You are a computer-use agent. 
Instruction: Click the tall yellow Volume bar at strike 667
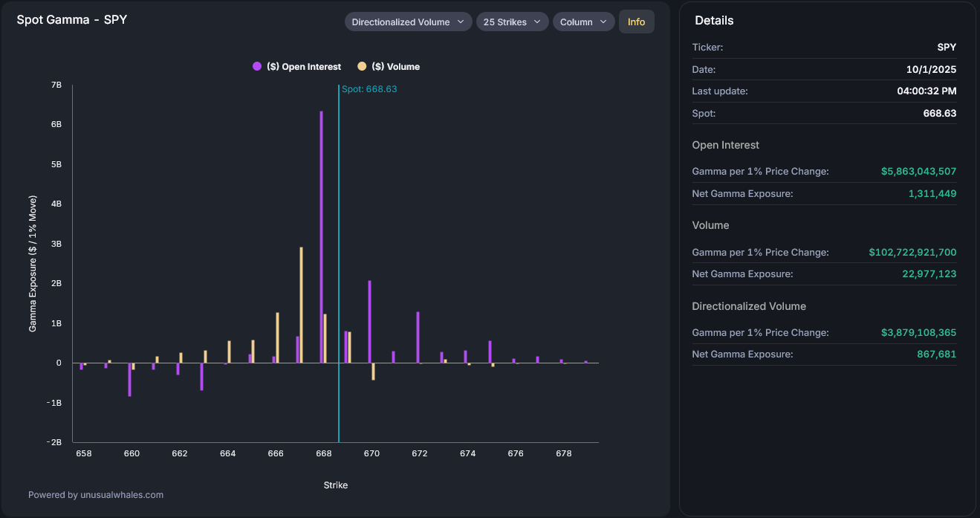pos(301,305)
